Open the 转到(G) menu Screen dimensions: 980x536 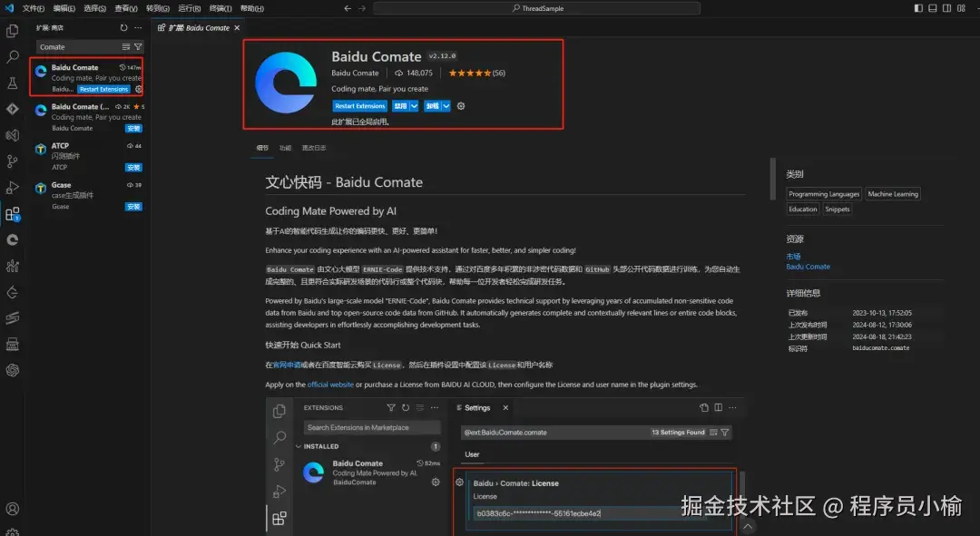[158, 8]
